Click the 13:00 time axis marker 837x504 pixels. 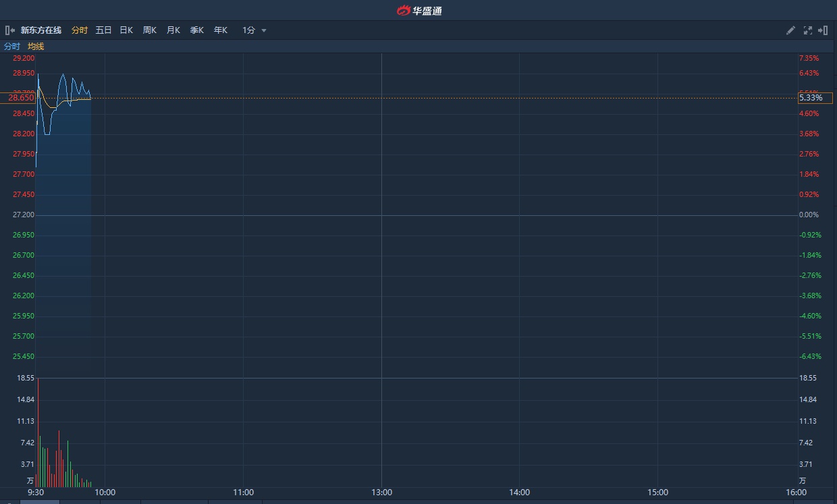[x=381, y=493]
